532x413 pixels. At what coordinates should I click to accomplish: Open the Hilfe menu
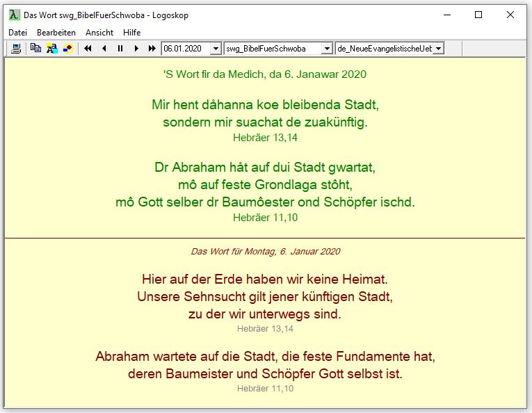132,33
